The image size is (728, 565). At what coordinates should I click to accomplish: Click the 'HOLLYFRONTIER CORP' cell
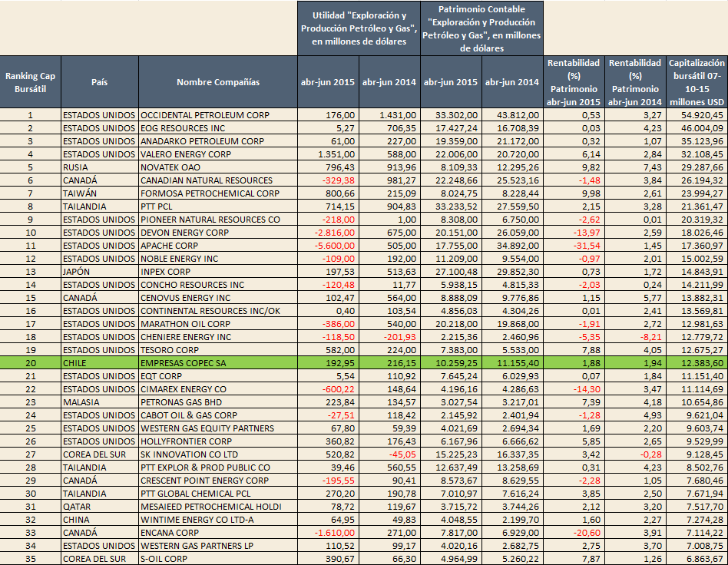[x=218, y=441]
